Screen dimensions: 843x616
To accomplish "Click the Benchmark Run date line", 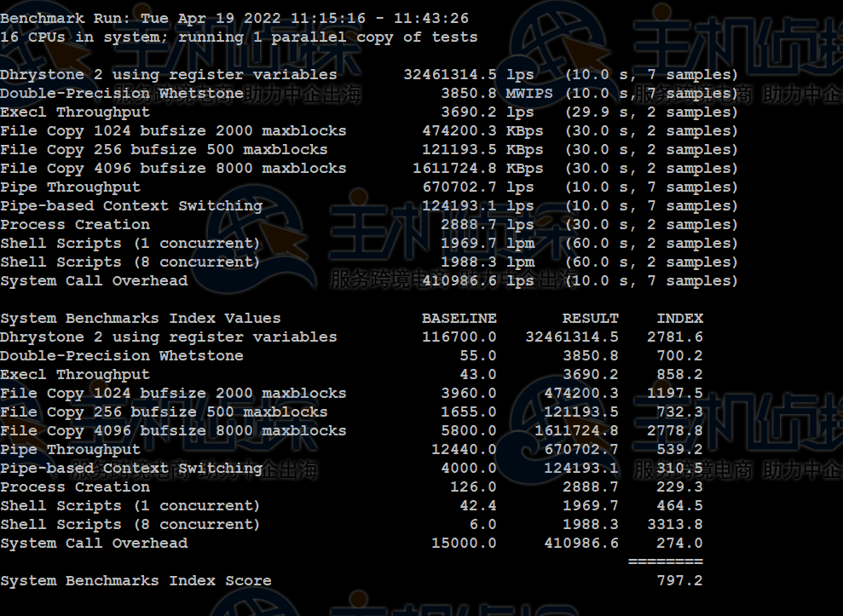I will click(x=234, y=18).
